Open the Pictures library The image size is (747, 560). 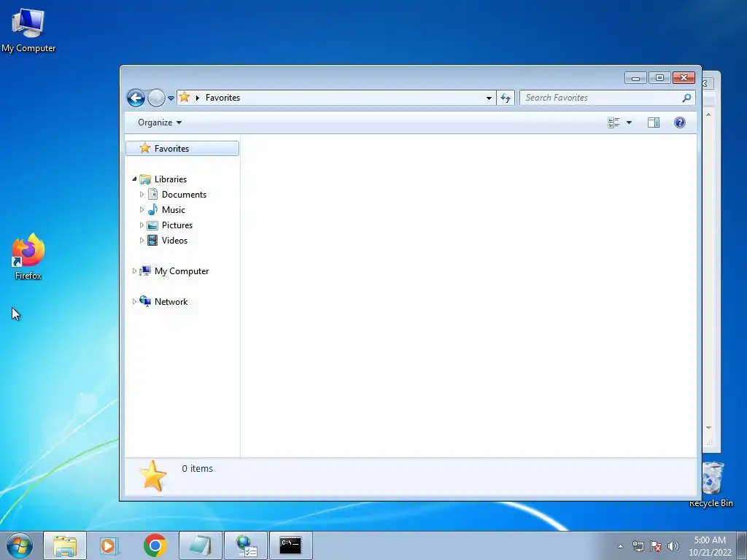[177, 225]
